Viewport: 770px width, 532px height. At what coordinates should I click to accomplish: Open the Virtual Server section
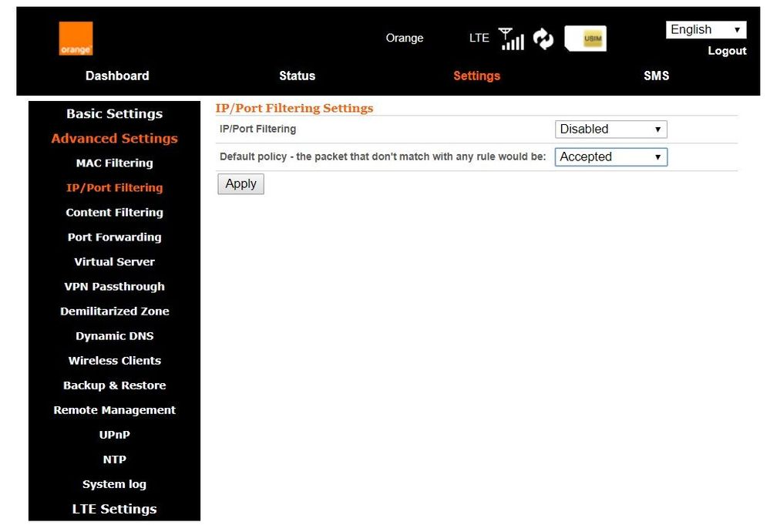coord(114,262)
